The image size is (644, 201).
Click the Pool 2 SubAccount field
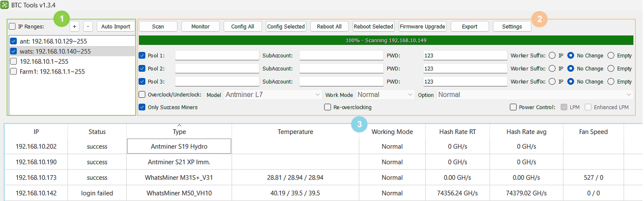[x=342, y=68]
